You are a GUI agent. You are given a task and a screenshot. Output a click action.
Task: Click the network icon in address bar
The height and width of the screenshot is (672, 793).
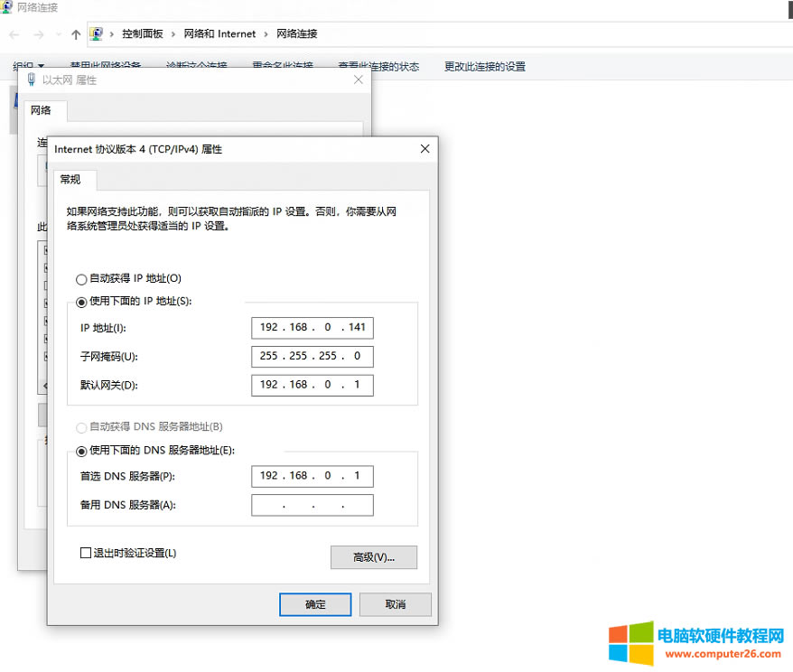(x=97, y=34)
